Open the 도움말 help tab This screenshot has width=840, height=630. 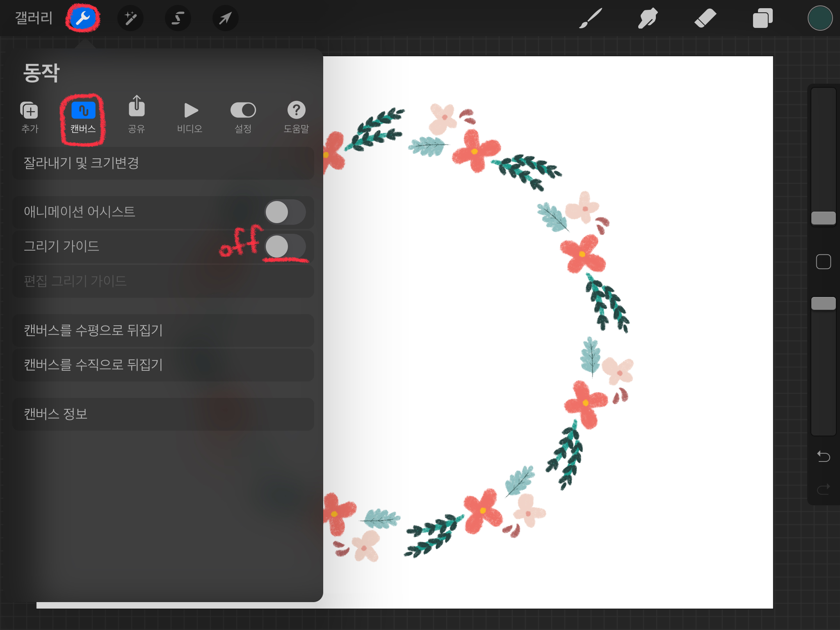pyautogui.click(x=296, y=117)
